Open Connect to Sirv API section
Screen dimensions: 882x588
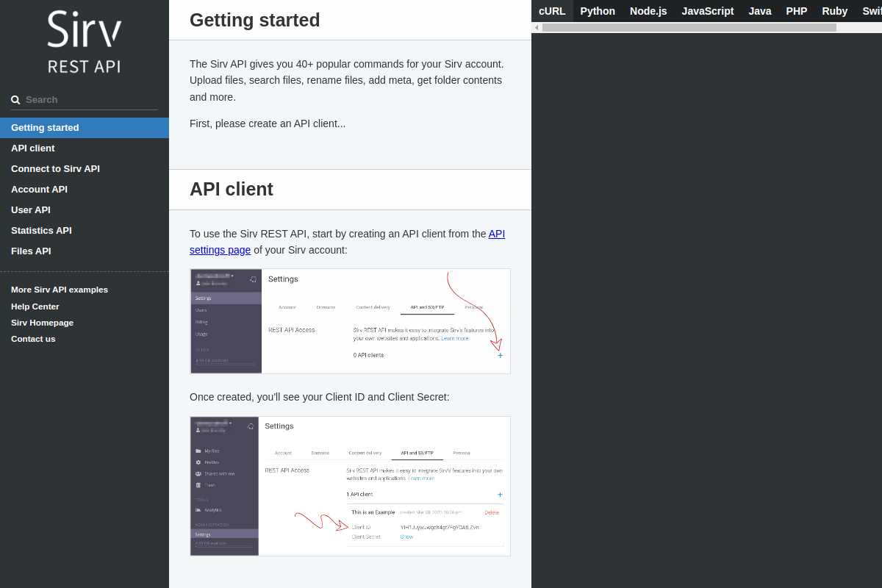point(85,169)
